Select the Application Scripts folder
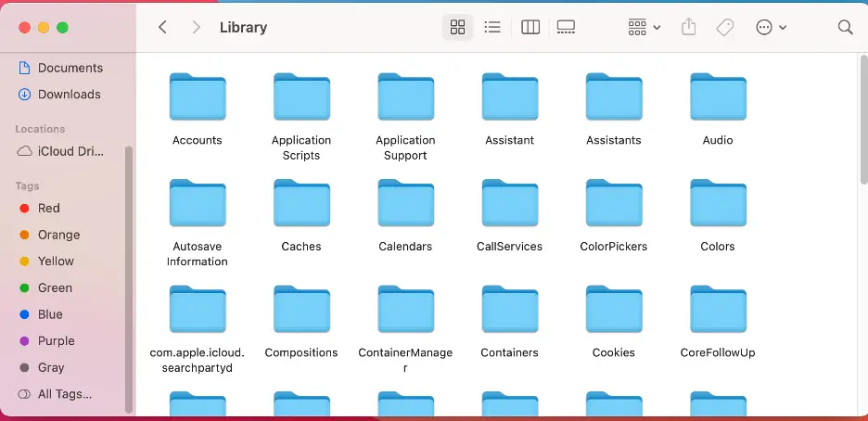Screen dimensions: 868x421 pos(301,117)
